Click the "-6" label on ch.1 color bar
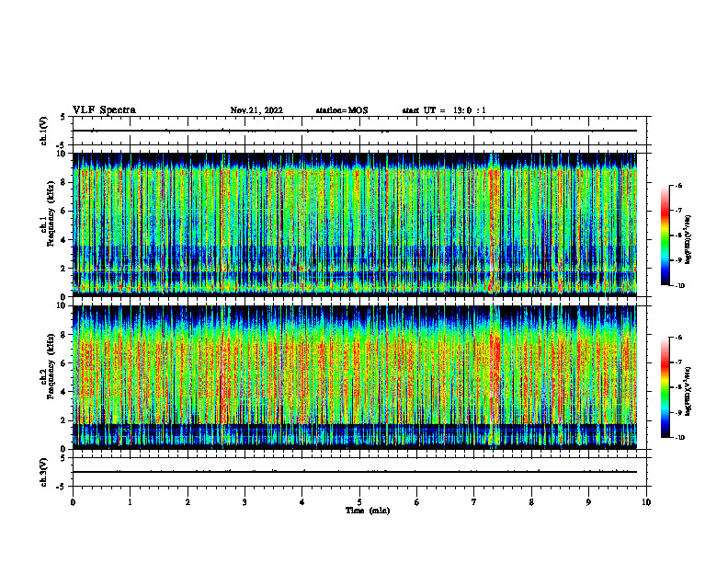The image size is (728, 563). point(678,185)
